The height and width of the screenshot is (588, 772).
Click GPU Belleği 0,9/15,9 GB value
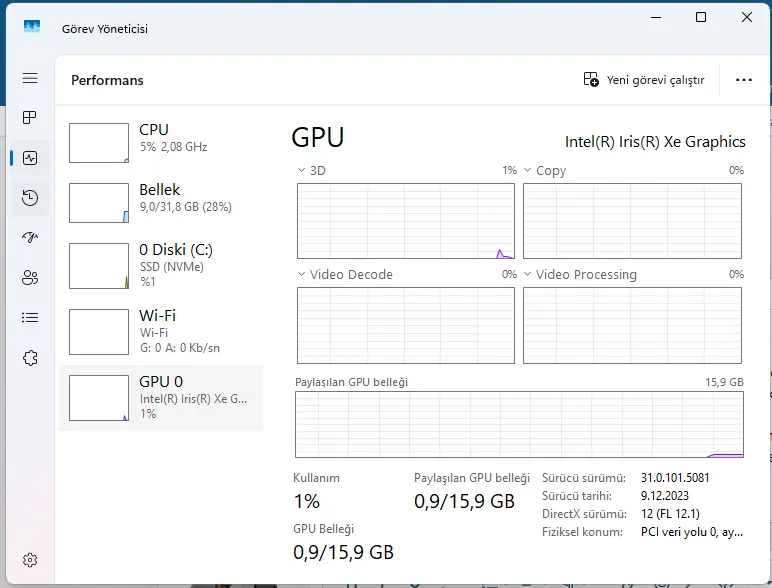343,552
